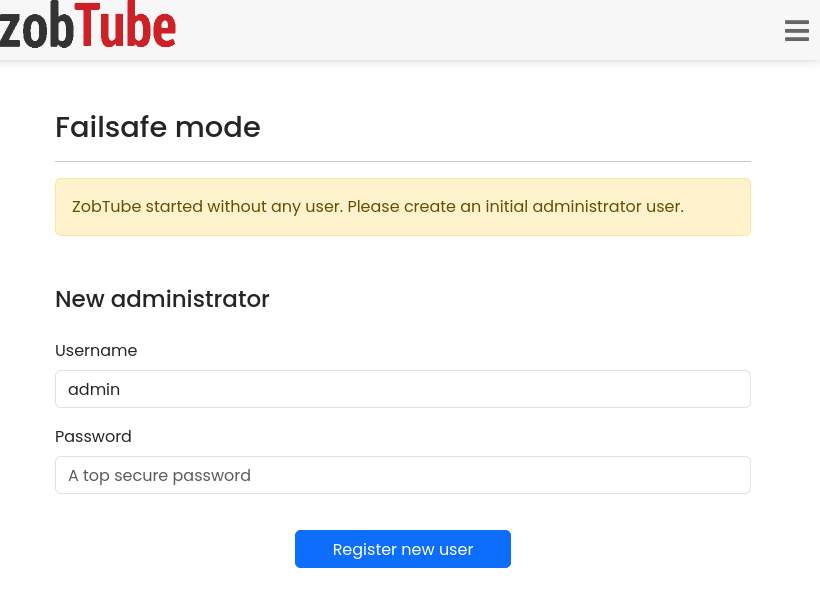Click the red "Tube" part of the logo
The width and height of the screenshot is (820, 594).
126,28
